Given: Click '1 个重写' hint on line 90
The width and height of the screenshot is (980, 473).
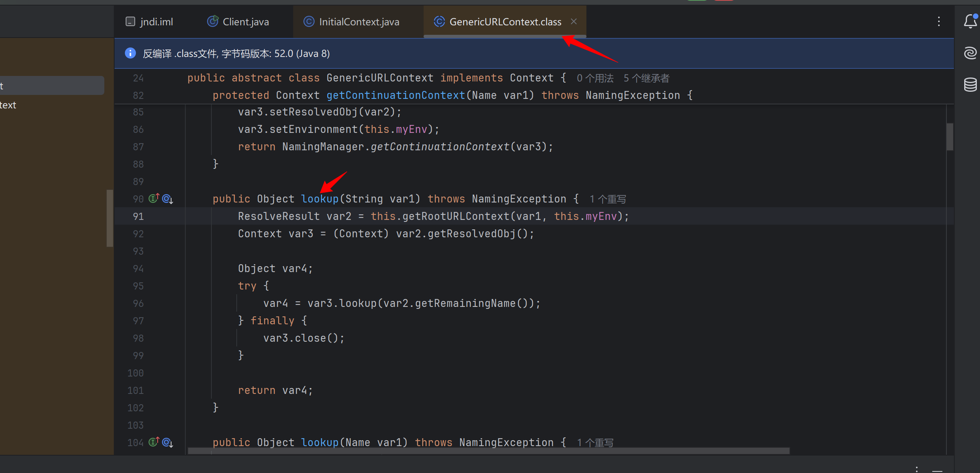Looking at the screenshot, I should coord(608,199).
